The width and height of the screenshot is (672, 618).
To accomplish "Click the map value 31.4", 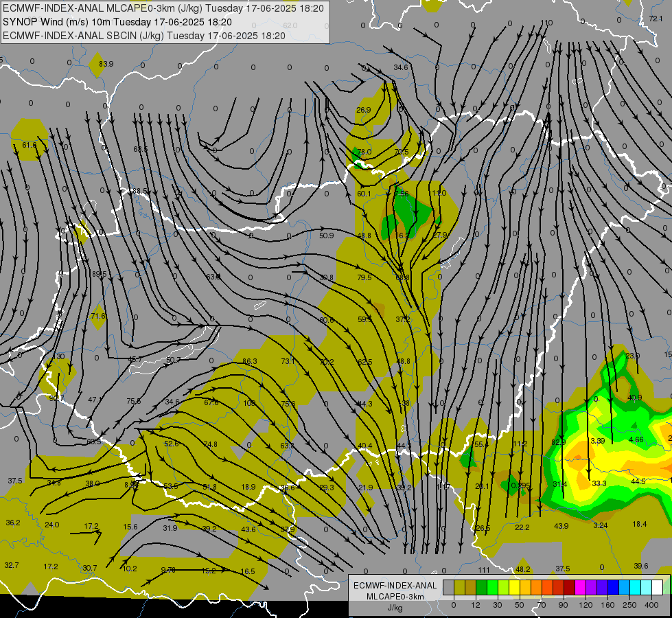I will (559, 484).
